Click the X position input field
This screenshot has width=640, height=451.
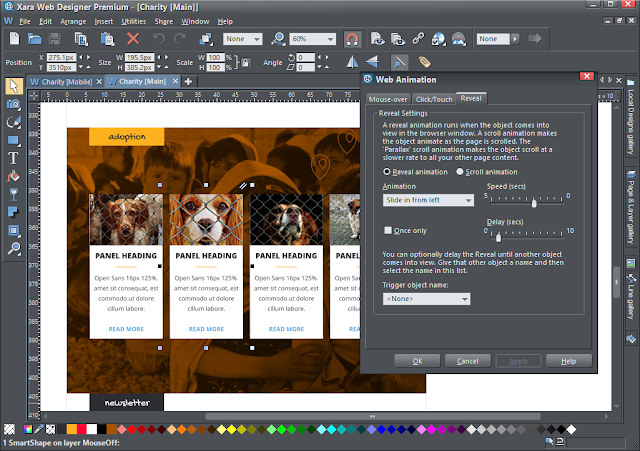(x=61, y=58)
